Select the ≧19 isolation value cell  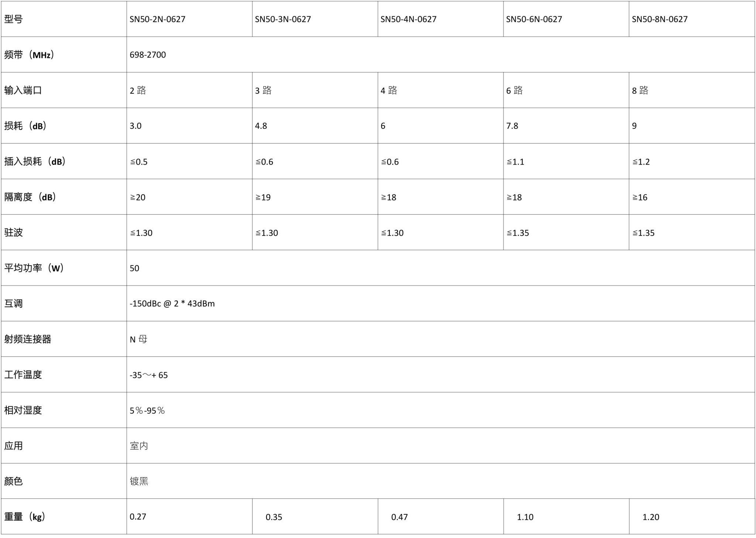(315, 197)
